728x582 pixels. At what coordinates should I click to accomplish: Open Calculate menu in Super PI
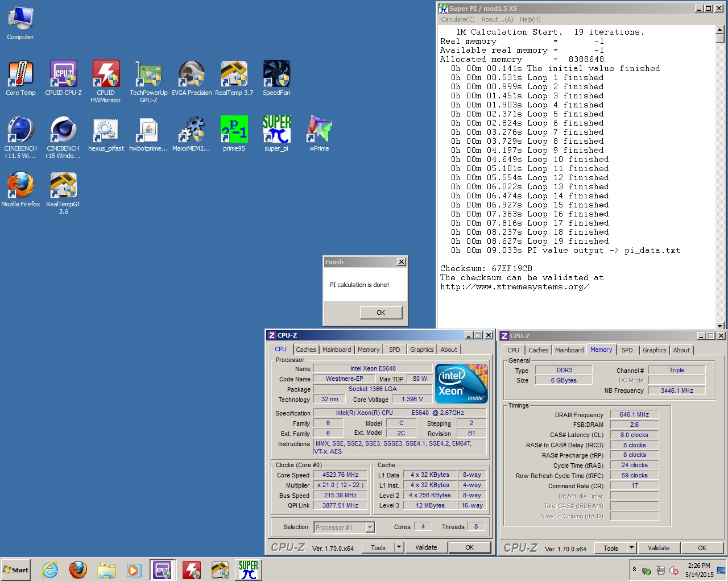pyautogui.click(x=457, y=19)
